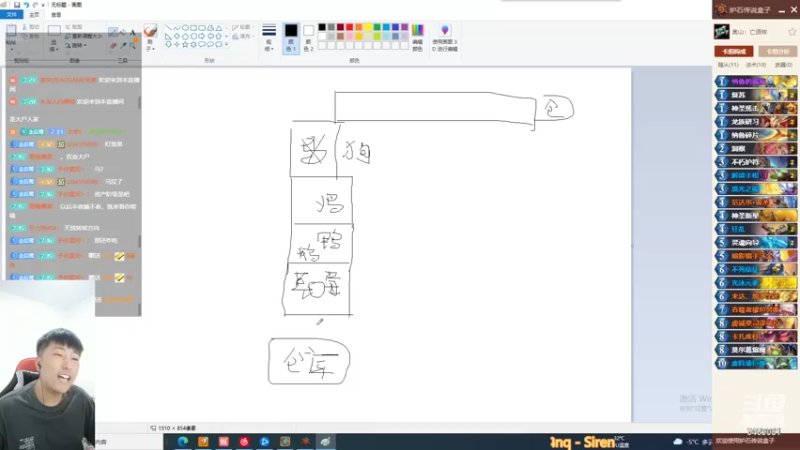Select the Pencil tool in Paint tools
Image resolution: width=800 pixels, height=450 pixels.
click(113, 32)
